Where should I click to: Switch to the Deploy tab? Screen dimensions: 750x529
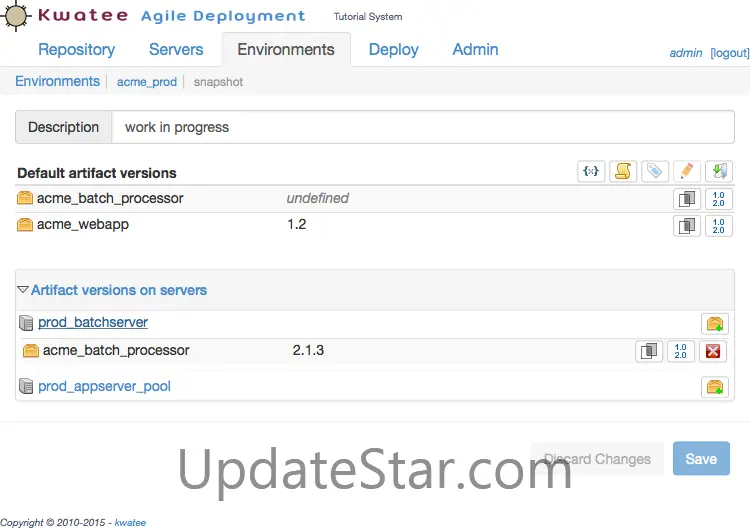pyautogui.click(x=394, y=50)
